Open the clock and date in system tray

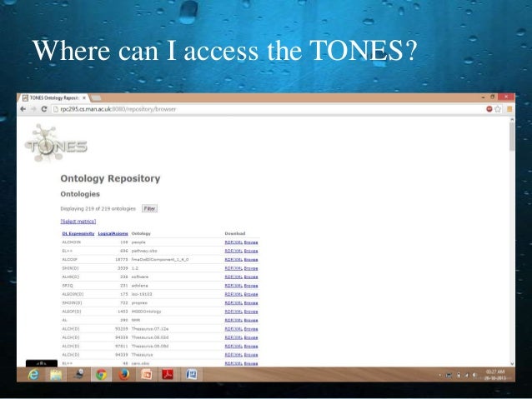[494, 375]
